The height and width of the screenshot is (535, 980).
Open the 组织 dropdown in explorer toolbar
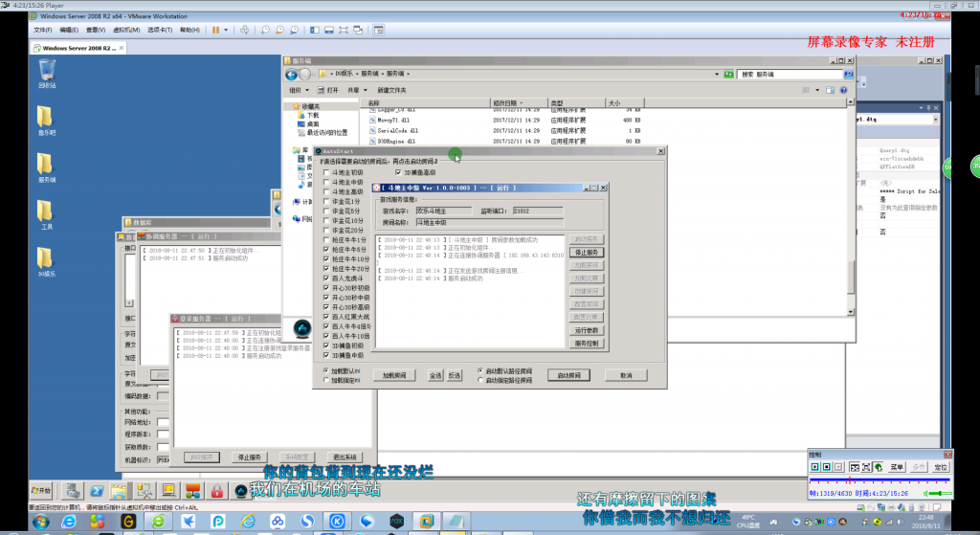point(300,91)
